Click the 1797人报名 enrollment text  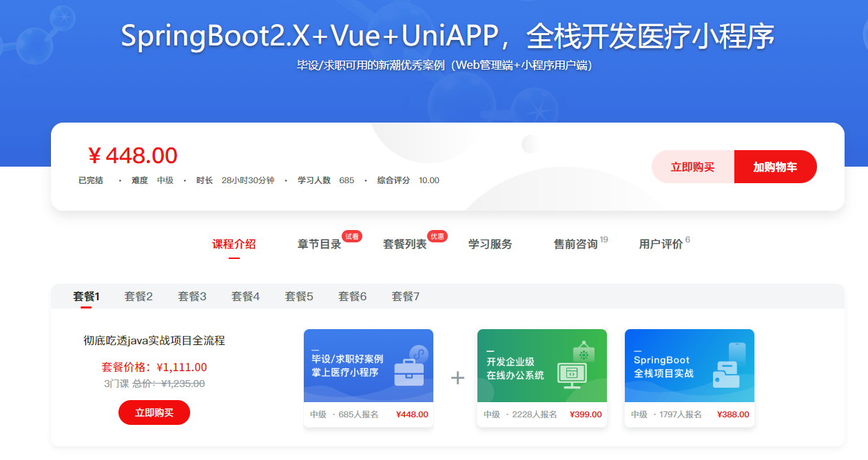681,415
